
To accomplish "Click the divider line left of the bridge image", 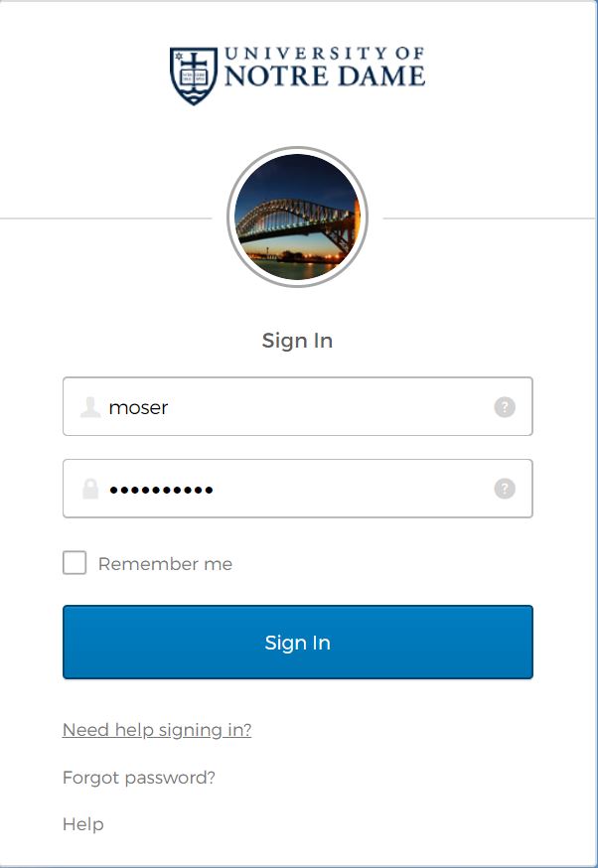I will (105, 218).
